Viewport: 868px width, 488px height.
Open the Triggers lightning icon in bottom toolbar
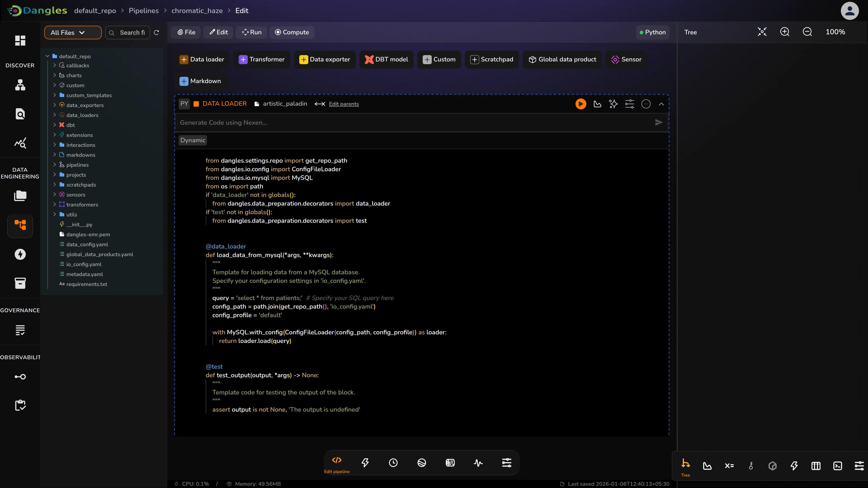click(x=365, y=463)
